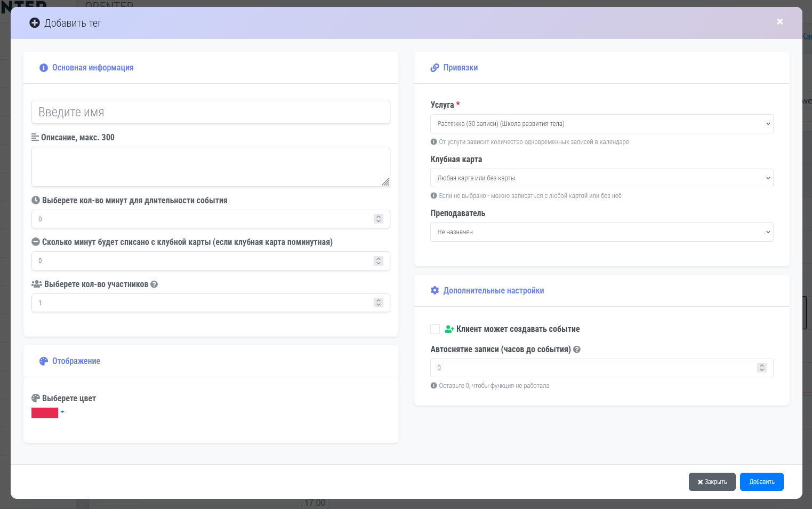Click the green user-plus icon near checkbox

pos(449,329)
